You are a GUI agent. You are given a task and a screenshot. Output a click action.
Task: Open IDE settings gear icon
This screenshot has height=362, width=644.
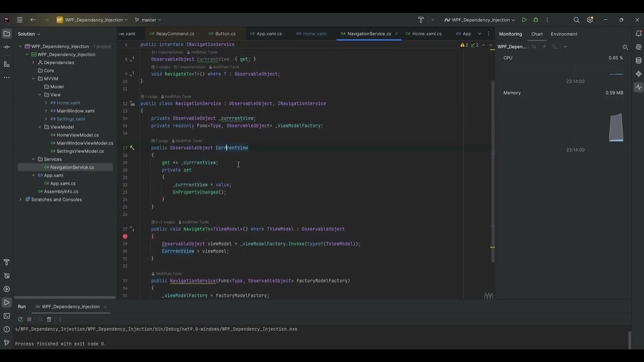590,20
